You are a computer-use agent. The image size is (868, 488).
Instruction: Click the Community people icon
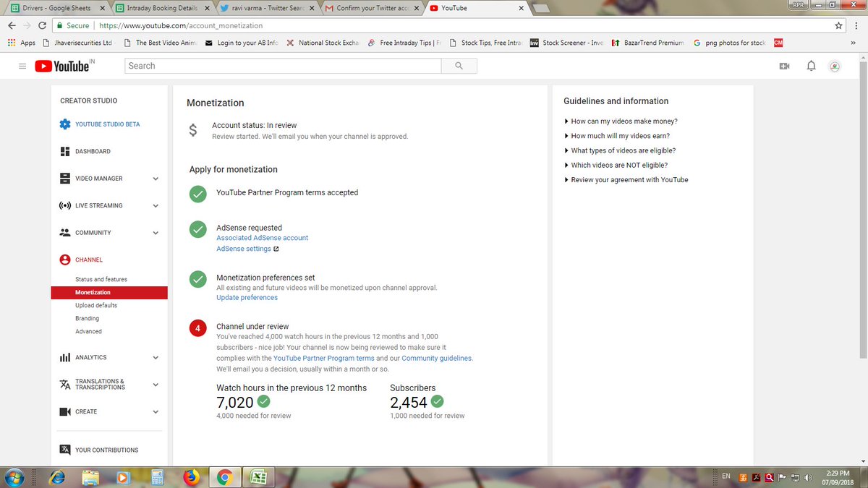tap(65, 233)
